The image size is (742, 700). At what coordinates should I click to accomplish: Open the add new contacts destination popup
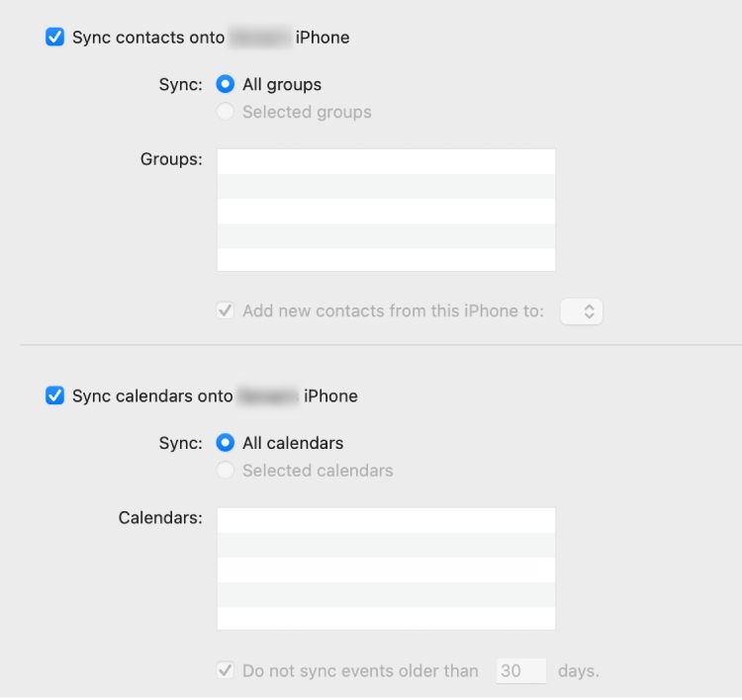[x=581, y=310]
